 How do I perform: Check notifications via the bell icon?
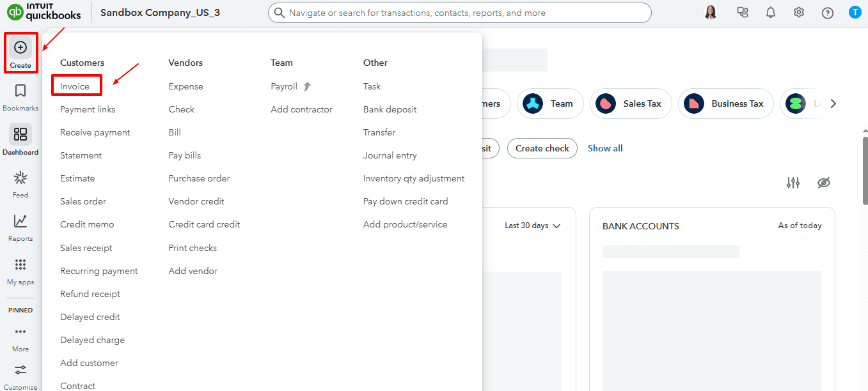click(x=770, y=11)
